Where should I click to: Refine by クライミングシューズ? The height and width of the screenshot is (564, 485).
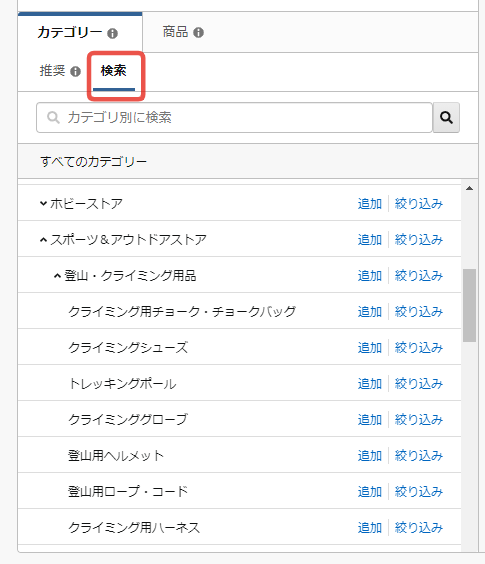419,348
